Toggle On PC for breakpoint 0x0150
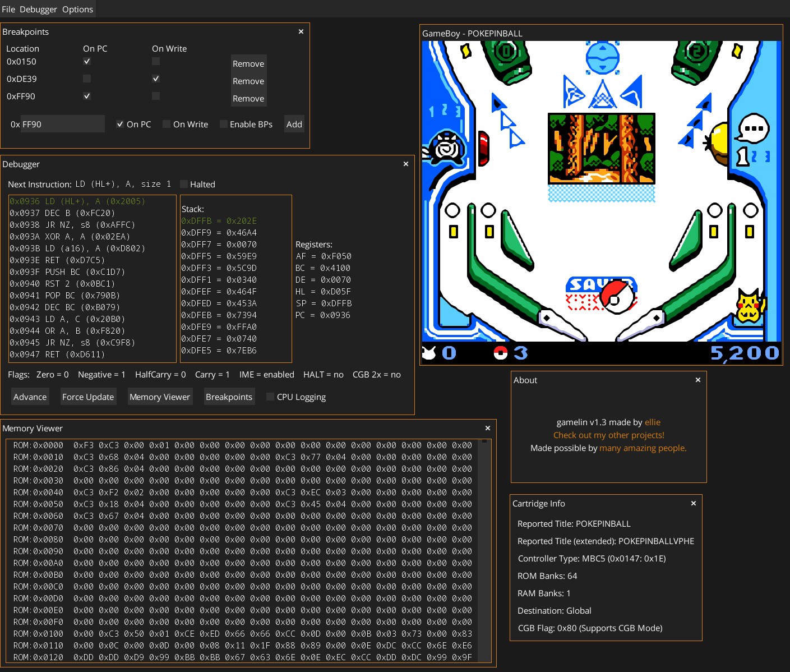Image resolution: width=790 pixels, height=672 pixels. (x=87, y=61)
